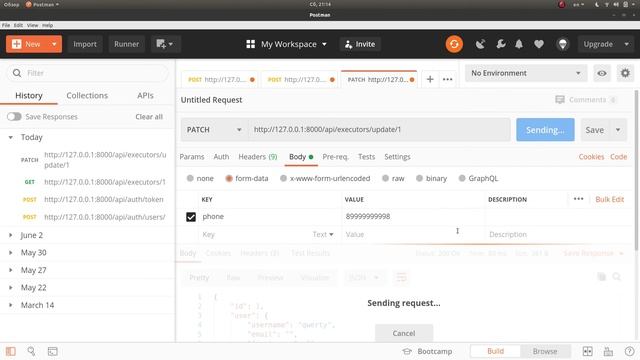This screenshot has width=640, height=360.
Task: Open the Tests tab
Action: click(x=366, y=157)
